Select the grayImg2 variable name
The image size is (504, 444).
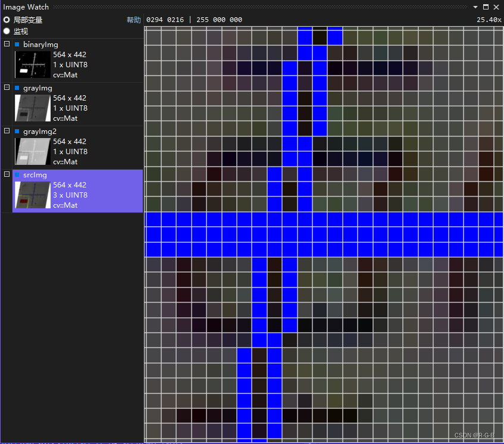click(40, 131)
